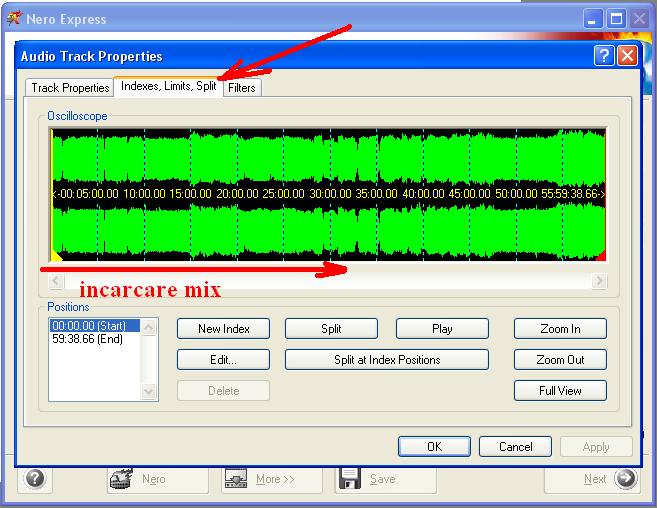Confirm with the OK button
Screen dimensions: 657x508
(434, 446)
